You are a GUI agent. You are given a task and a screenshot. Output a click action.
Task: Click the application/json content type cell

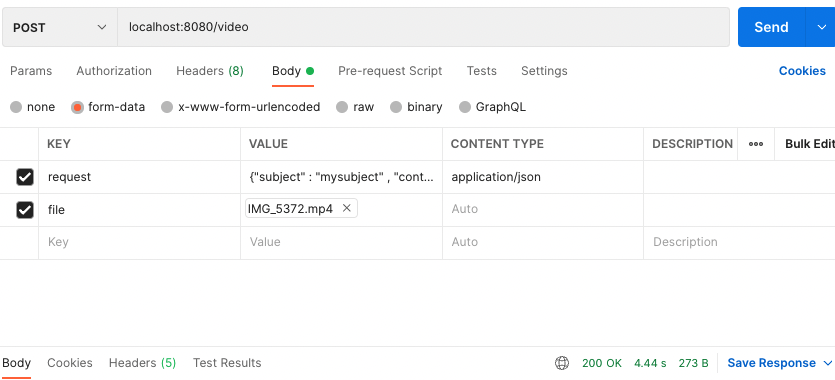point(543,177)
